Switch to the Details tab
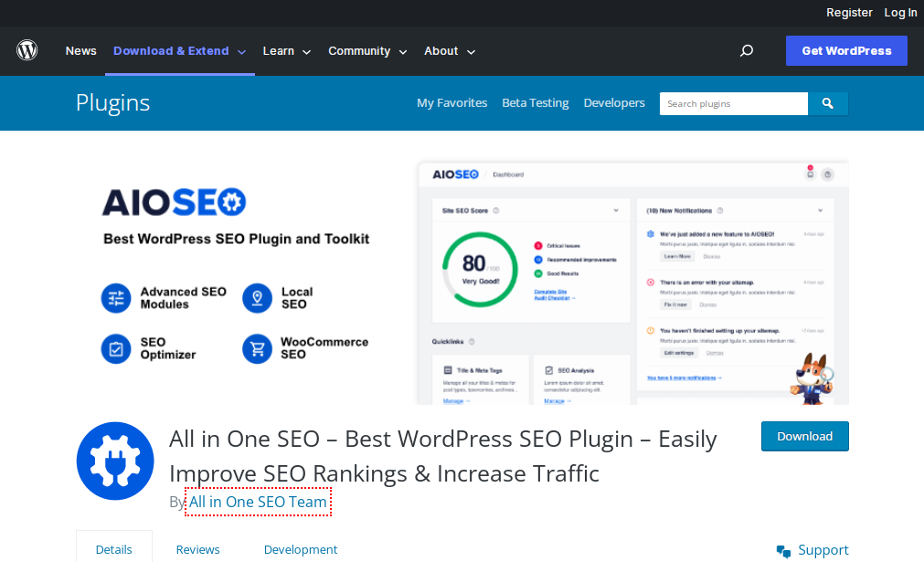The image size is (924, 562). [113, 549]
